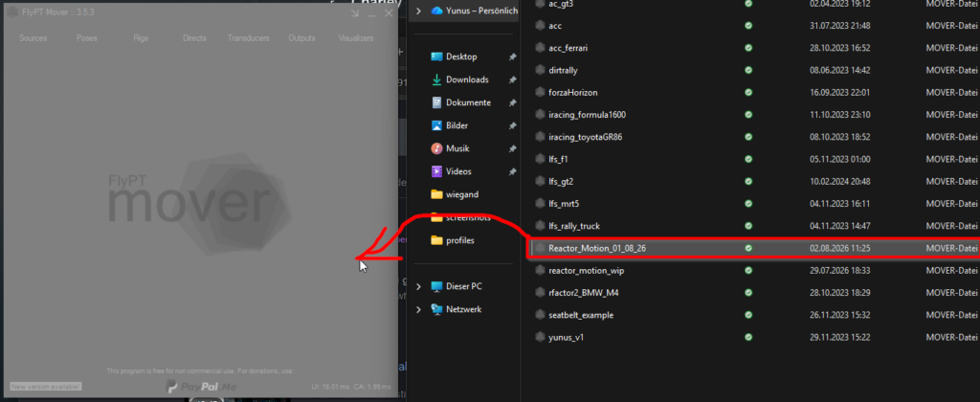
Task: Expand the Yunus – Persönlich OneDrive node
Action: pos(418,11)
